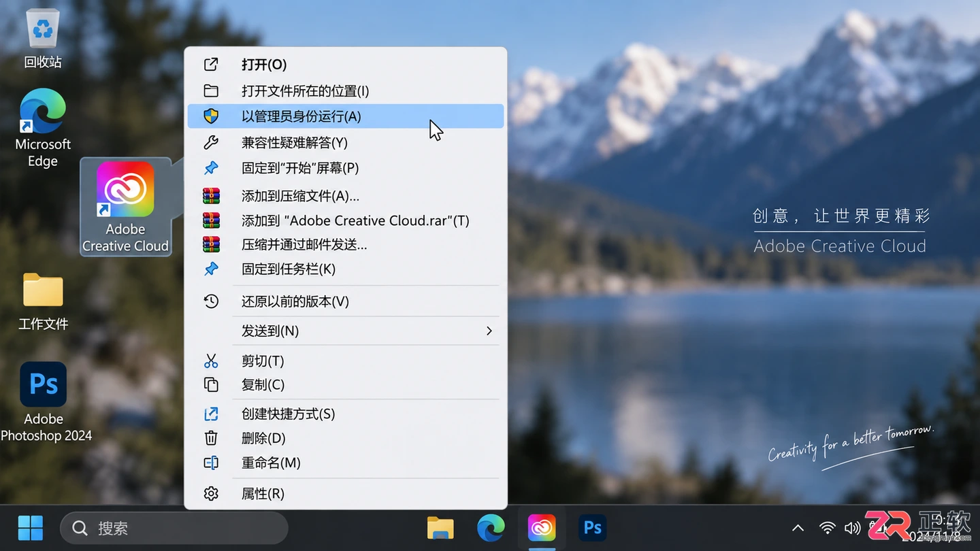Screen dimensions: 980x551
Task: Click the taskbar 搜索 search box
Action: [174, 528]
